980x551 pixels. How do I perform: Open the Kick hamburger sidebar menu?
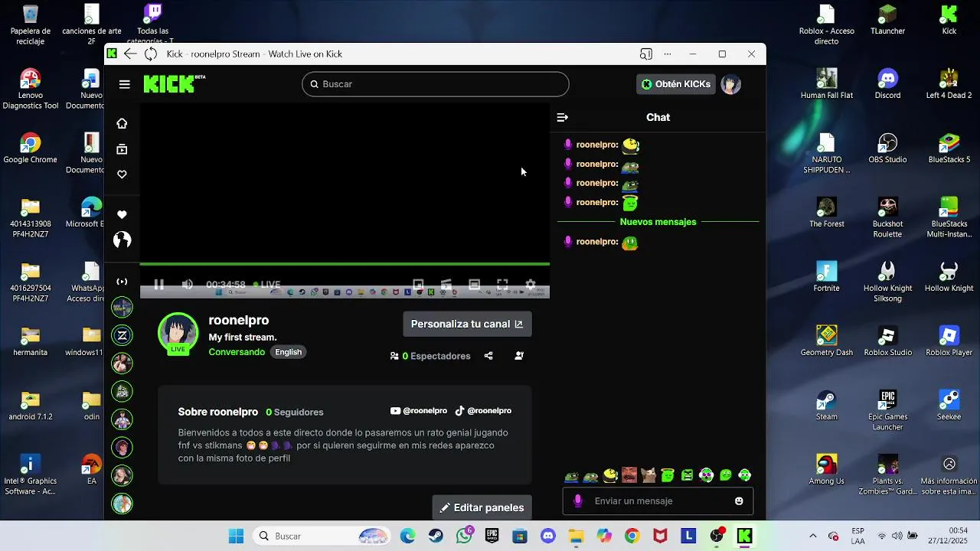[124, 84]
